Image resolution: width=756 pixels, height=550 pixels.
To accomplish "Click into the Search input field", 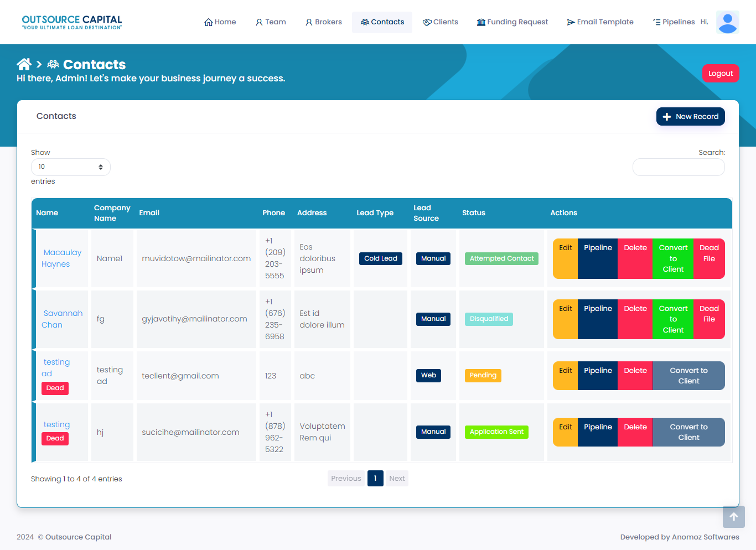I will (x=679, y=167).
